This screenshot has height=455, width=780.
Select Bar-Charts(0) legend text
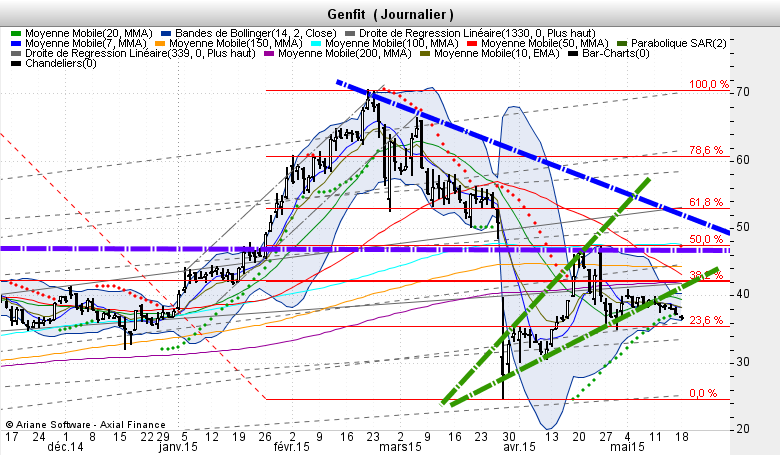coord(616,53)
